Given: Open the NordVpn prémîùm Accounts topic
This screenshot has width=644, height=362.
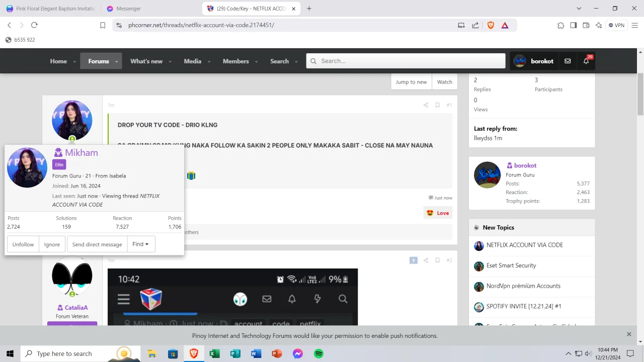Looking at the screenshot, I should pos(523,286).
